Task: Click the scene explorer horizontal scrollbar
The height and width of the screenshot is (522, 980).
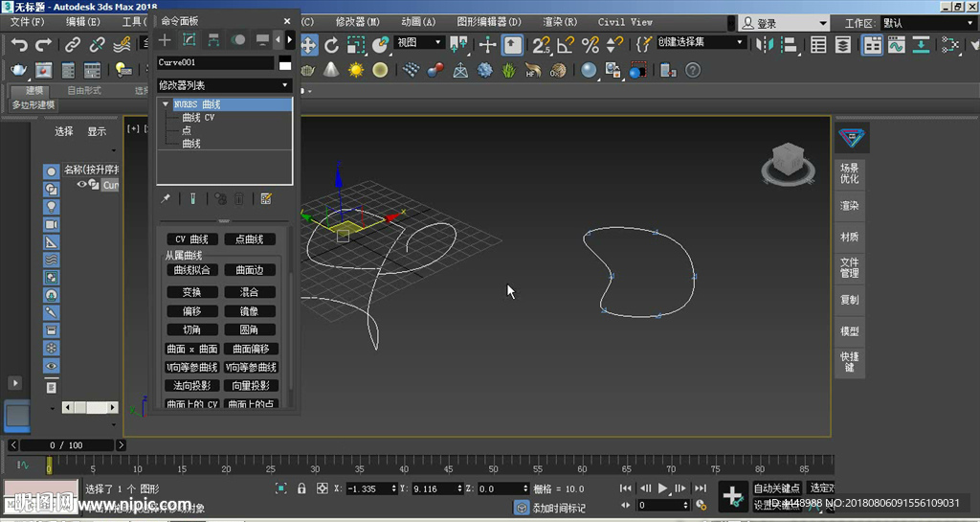Action: point(91,408)
